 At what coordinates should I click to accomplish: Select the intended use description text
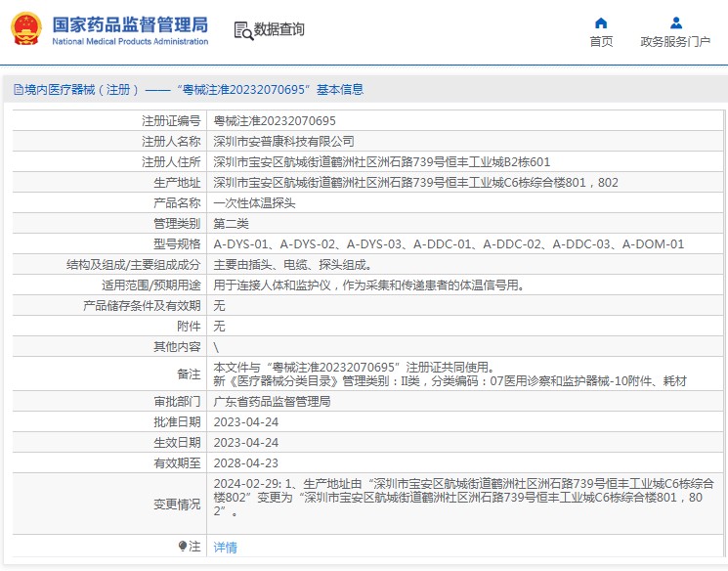pyautogui.click(x=369, y=285)
